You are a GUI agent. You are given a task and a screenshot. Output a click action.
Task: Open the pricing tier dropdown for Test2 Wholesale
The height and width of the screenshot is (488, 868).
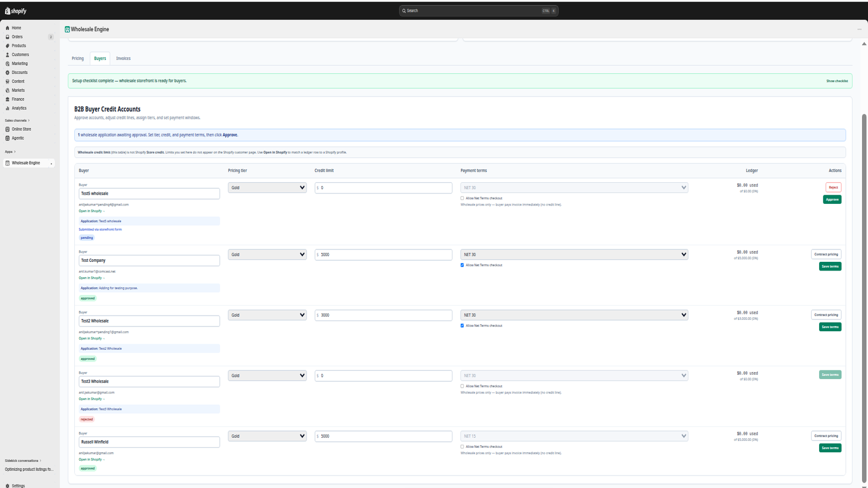pos(267,315)
